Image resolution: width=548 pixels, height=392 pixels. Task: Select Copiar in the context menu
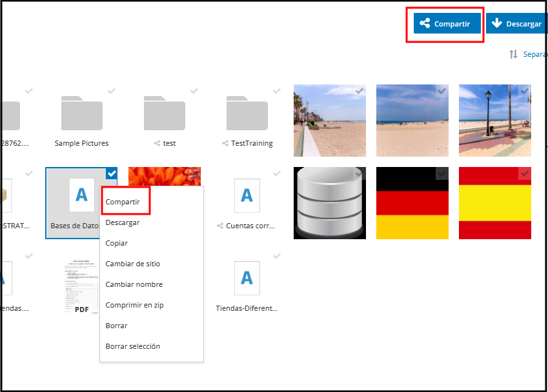pos(117,243)
